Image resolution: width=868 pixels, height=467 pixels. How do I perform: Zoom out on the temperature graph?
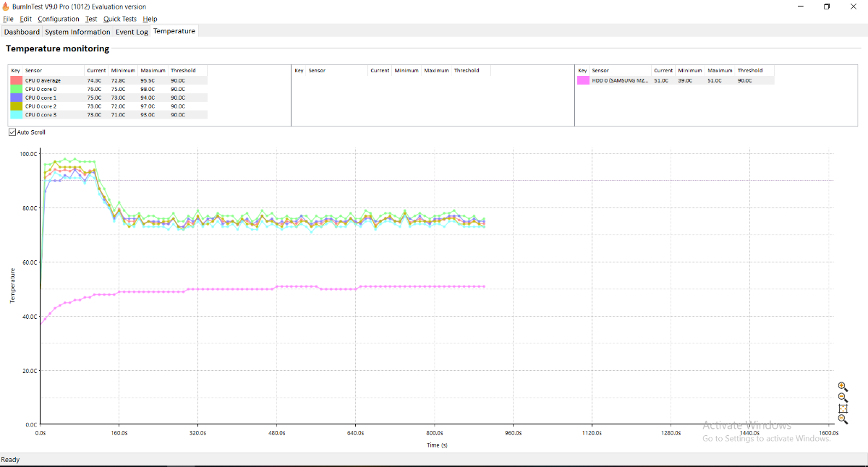click(x=843, y=398)
